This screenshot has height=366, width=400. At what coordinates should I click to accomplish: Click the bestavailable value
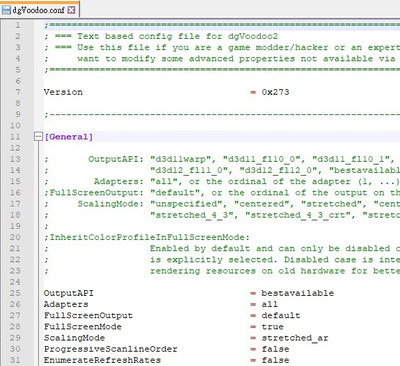pyautogui.click(x=298, y=293)
